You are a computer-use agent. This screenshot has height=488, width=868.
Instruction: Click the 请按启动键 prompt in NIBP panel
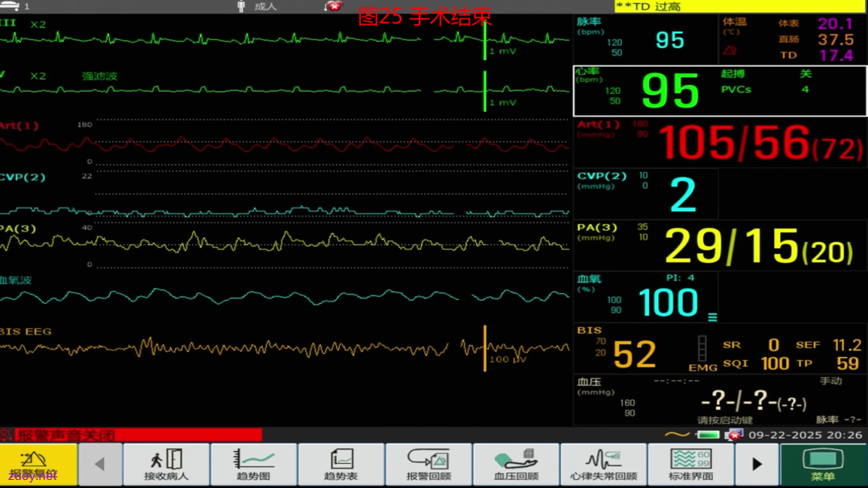[x=725, y=420]
